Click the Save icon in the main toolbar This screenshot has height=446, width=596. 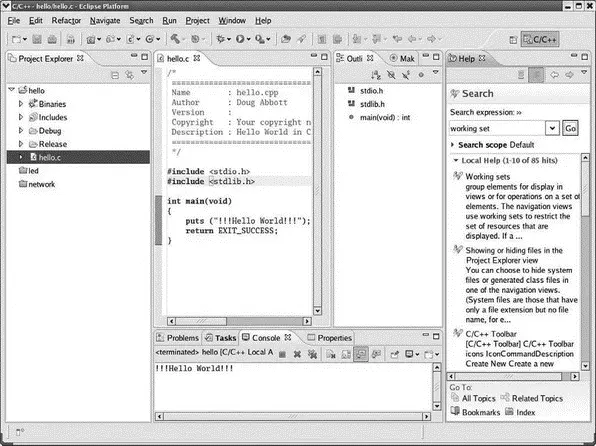(37, 39)
